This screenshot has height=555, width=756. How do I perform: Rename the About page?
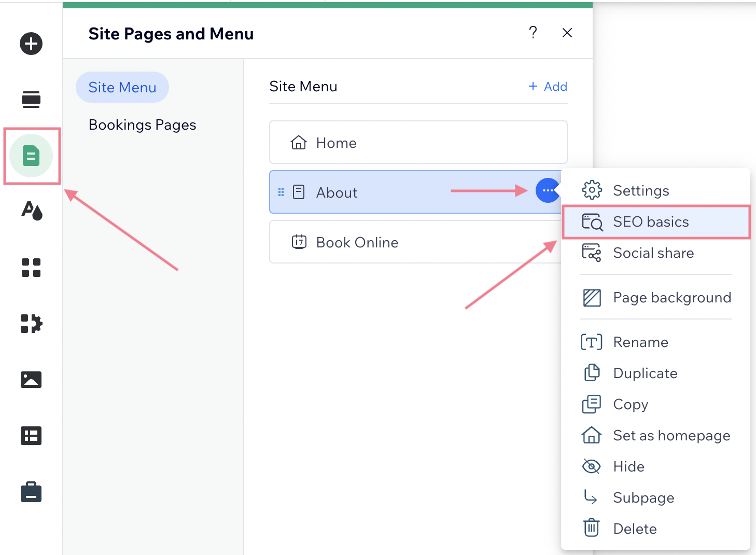pos(640,342)
